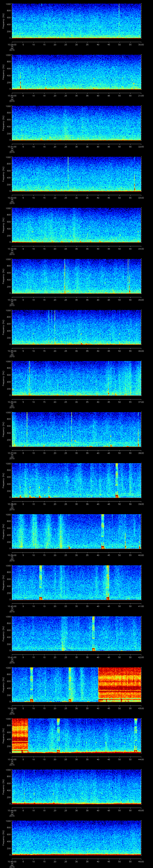Click the 10:32:00 start time label
This screenshot has height=868, width=153.
(12, 198)
